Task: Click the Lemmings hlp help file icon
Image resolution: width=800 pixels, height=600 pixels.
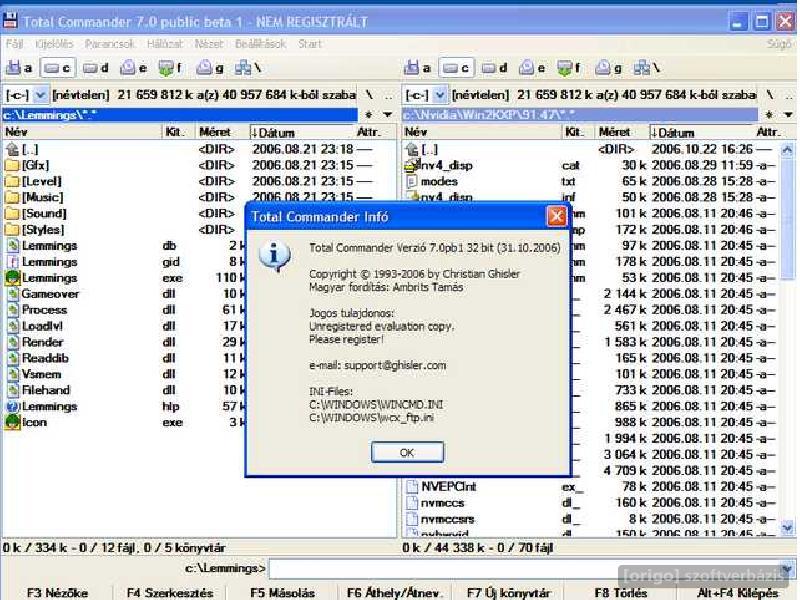Action: [12, 407]
